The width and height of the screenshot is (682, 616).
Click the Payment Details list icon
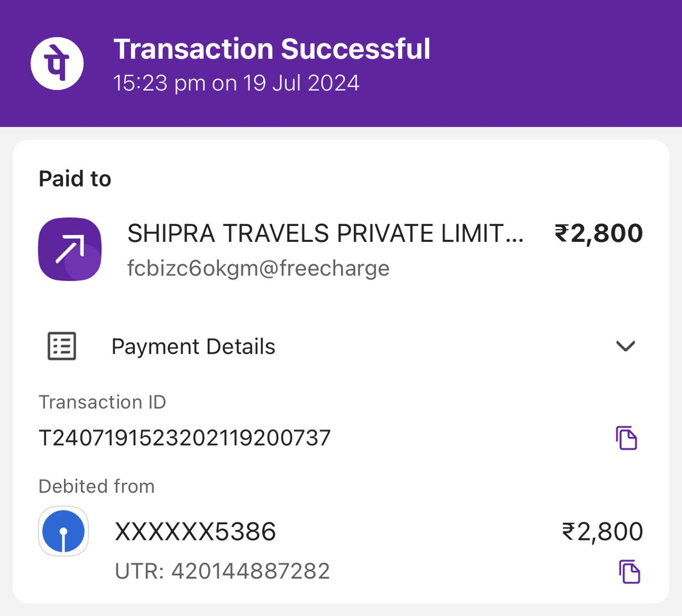[x=62, y=346]
